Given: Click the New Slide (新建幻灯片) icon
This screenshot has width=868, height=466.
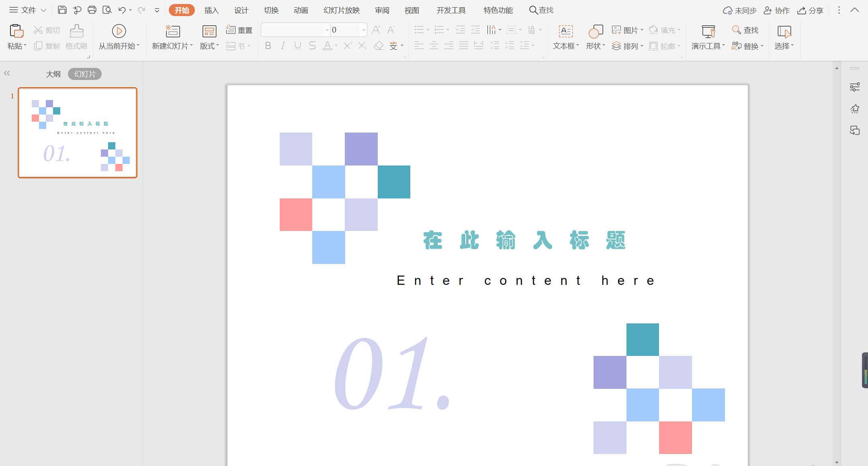Looking at the screenshot, I should point(172,31).
